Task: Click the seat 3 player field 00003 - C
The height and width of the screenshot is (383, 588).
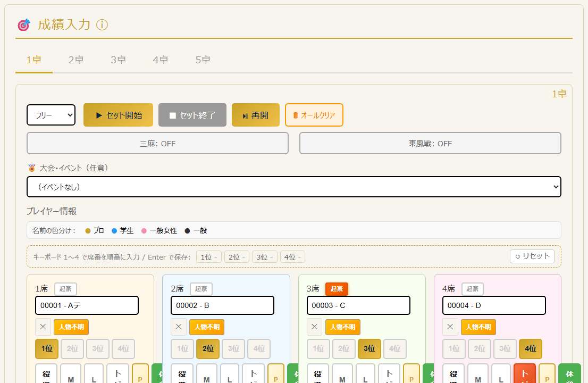Action: click(358, 305)
